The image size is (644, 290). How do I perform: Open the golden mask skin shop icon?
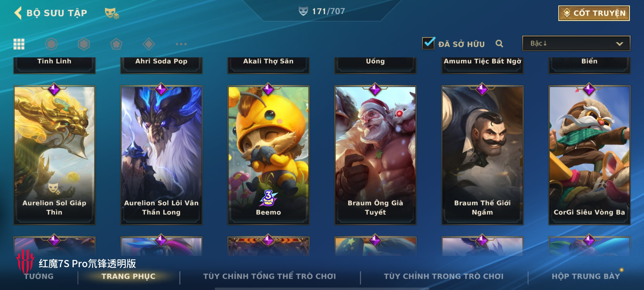tap(112, 13)
